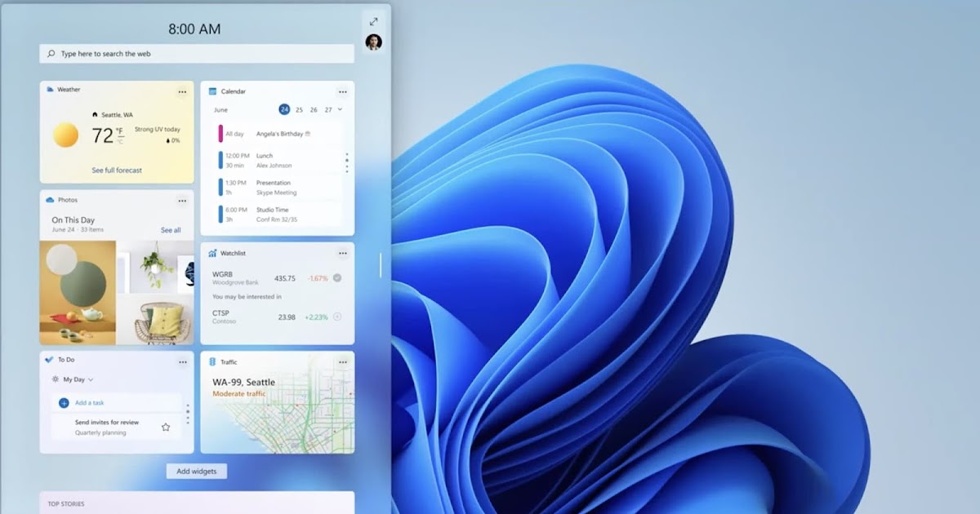Open the Photos widget options menu
The image size is (980, 514).
[182, 200]
